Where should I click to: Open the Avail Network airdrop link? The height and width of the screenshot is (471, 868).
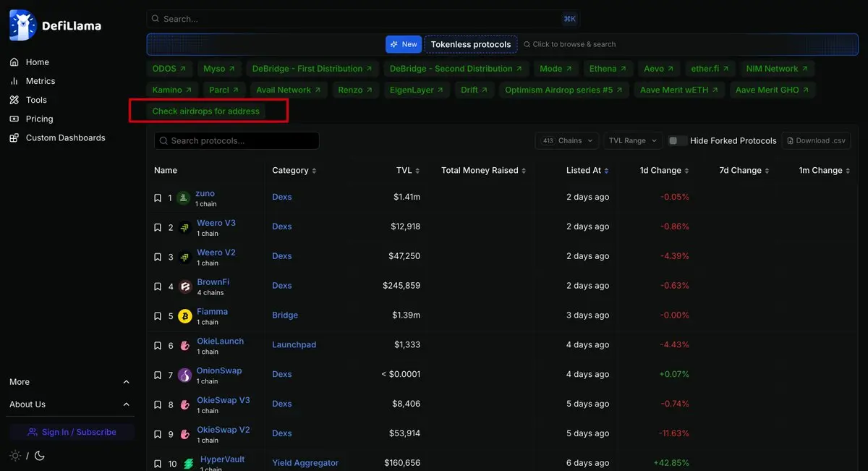pos(289,90)
